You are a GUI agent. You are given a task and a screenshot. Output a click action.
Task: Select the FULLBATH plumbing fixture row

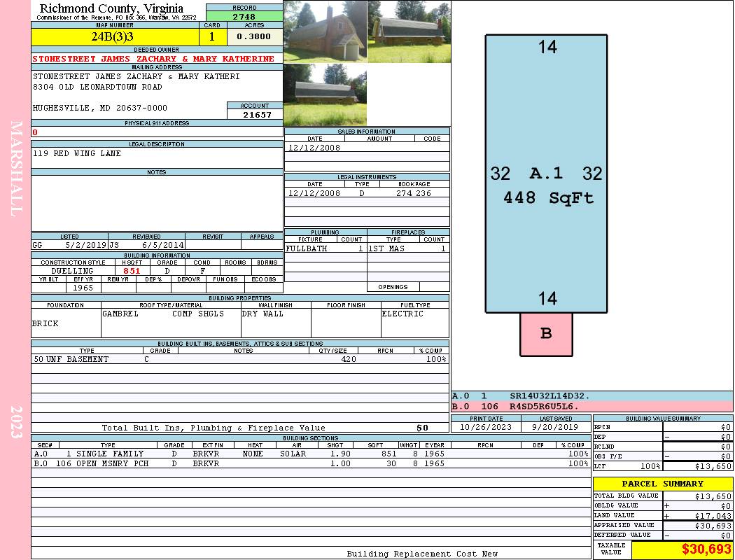[x=325, y=248]
